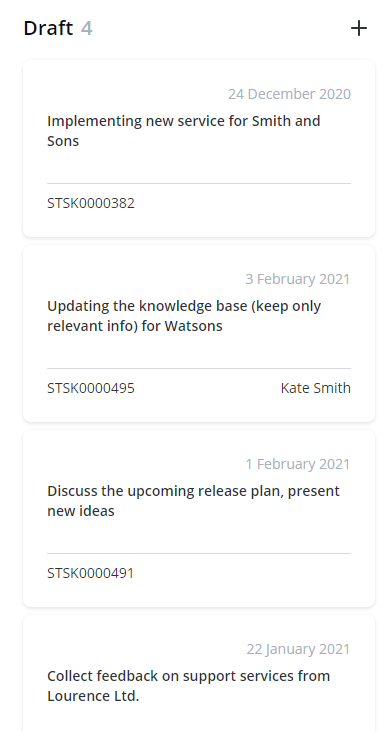Click task number STSK0000382
This screenshot has height=750, width=390.
pyautogui.click(x=91, y=203)
